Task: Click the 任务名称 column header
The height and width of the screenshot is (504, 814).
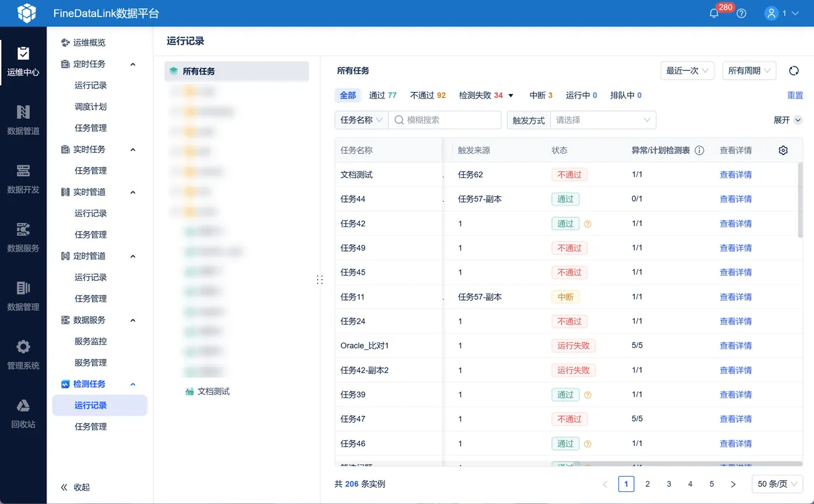Action: click(357, 151)
